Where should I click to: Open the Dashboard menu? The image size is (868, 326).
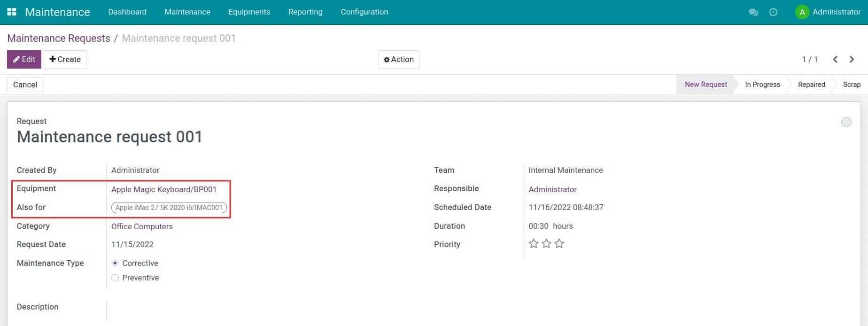pos(127,12)
